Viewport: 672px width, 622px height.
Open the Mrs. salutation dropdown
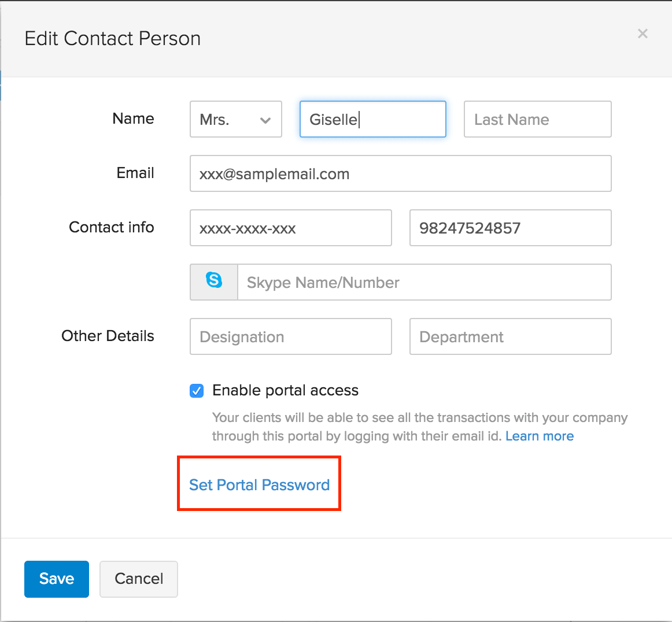point(235,120)
